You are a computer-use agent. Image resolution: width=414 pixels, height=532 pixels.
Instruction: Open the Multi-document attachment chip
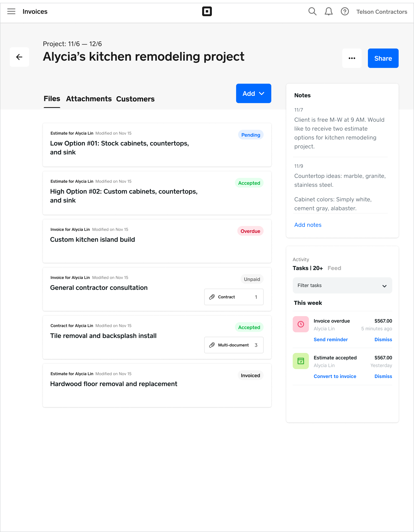pos(233,345)
